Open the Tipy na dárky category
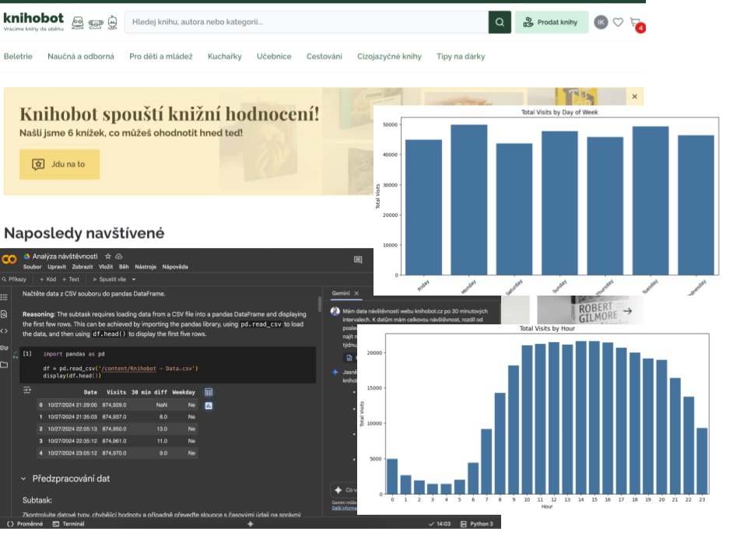 [x=461, y=56]
